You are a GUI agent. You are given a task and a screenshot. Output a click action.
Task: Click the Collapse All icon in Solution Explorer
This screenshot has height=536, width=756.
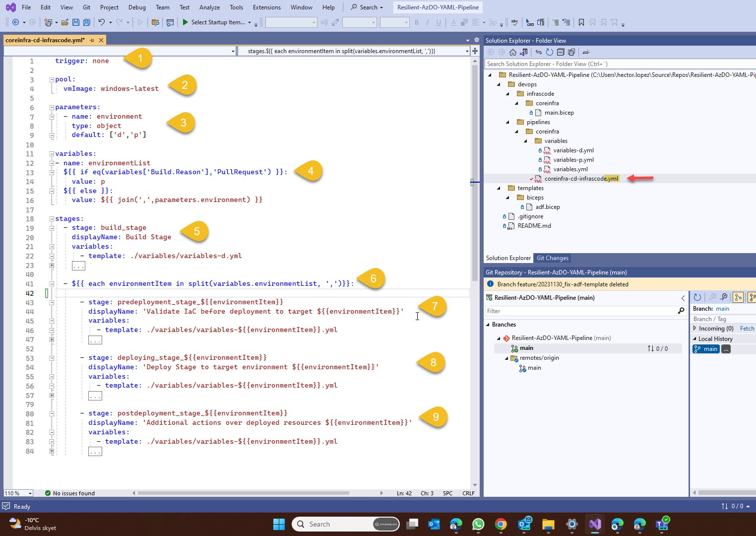point(561,52)
